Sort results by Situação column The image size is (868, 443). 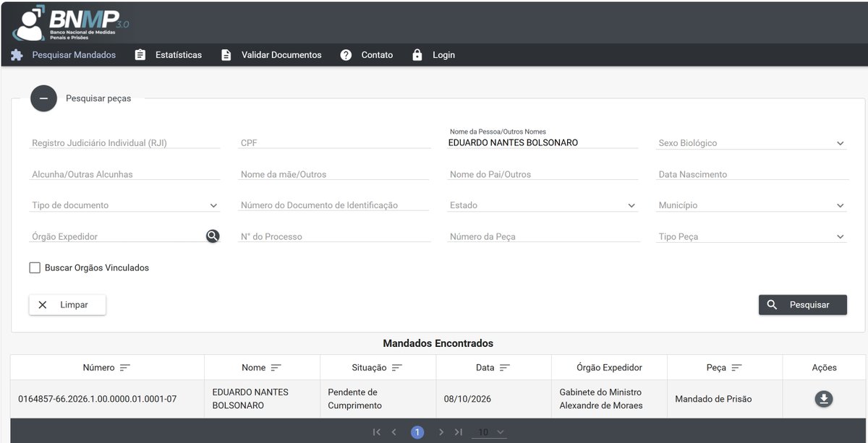pyautogui.click(x=397, y=368)
